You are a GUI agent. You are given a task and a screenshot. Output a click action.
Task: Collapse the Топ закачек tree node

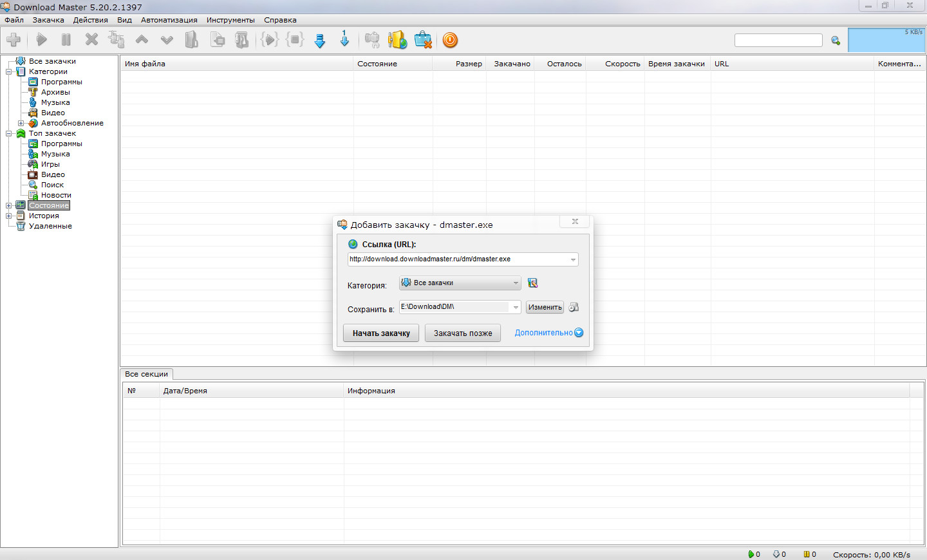click(9, 133)
